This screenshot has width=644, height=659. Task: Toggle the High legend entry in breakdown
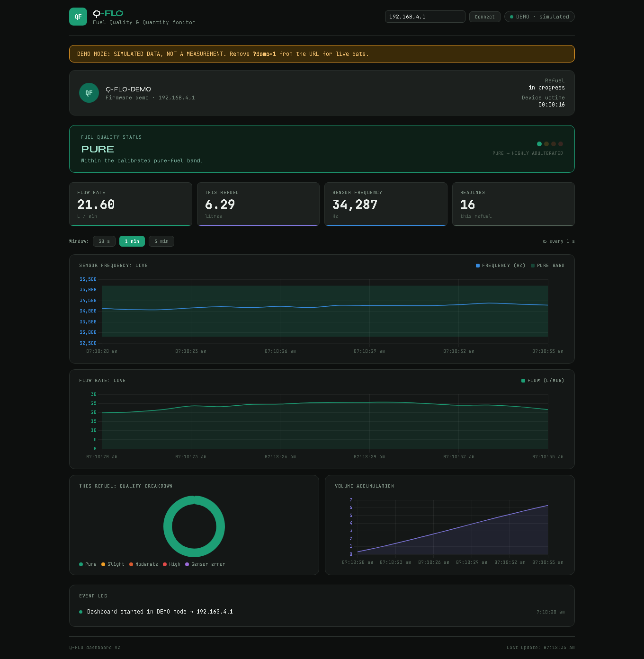171,564
